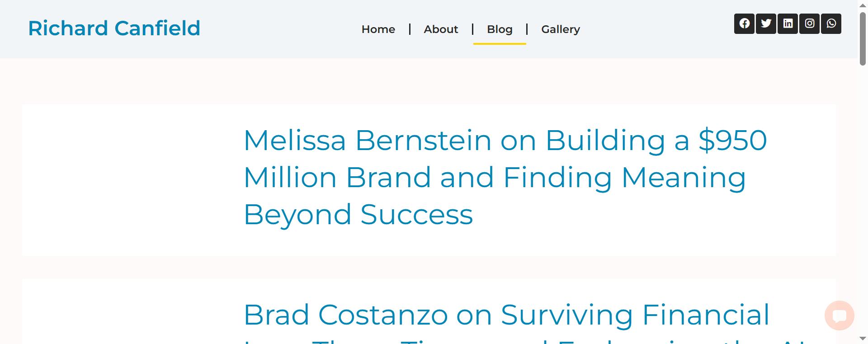Screen dimensions: 868x344
Task: Click the Richard Canfield site logo
Action: click(x=113, y=28)
